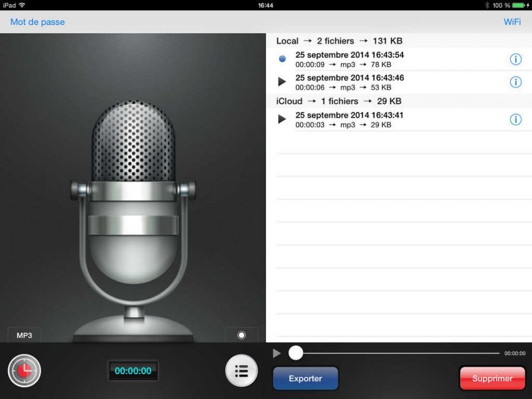532x399 pixels.
Task: Open the MP3 format selector
Action: 24,335
